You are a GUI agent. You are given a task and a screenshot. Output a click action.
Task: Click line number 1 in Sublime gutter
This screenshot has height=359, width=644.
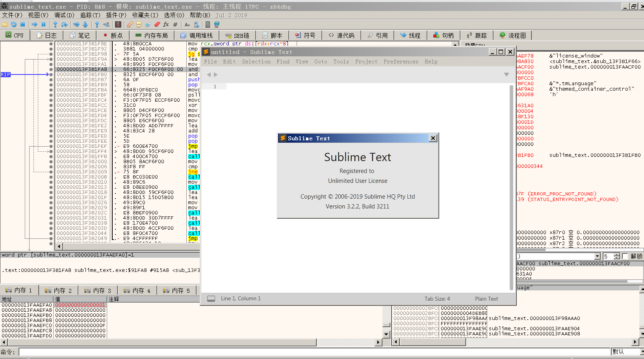coord(215,86)
